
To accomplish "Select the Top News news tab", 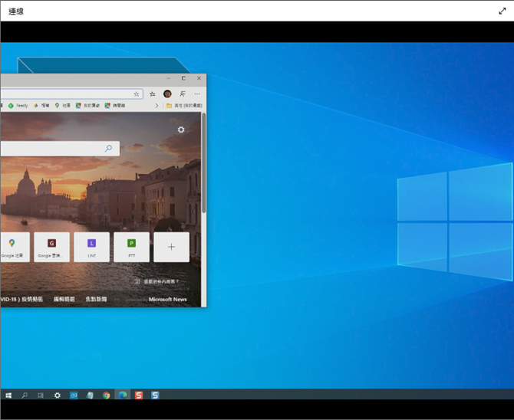I will (x=96, y=299).
